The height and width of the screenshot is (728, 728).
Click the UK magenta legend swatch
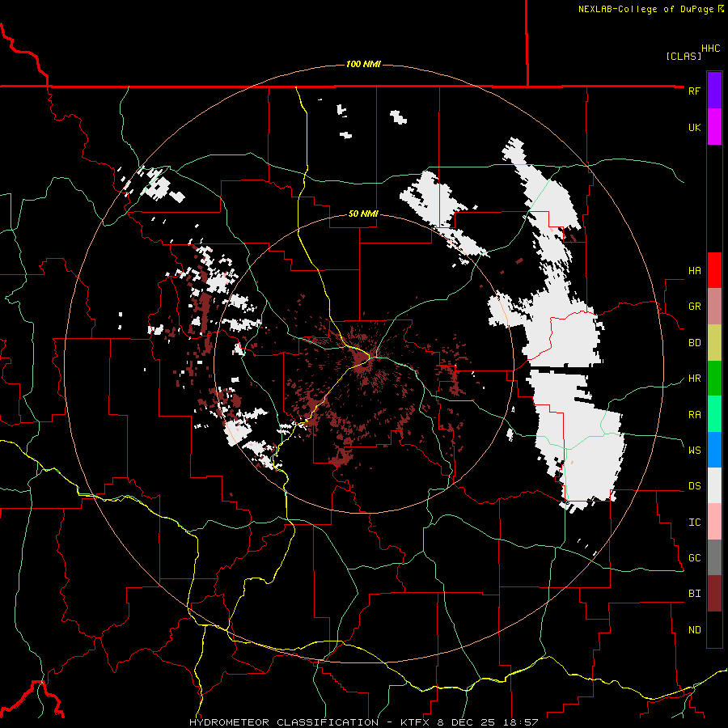714,127
